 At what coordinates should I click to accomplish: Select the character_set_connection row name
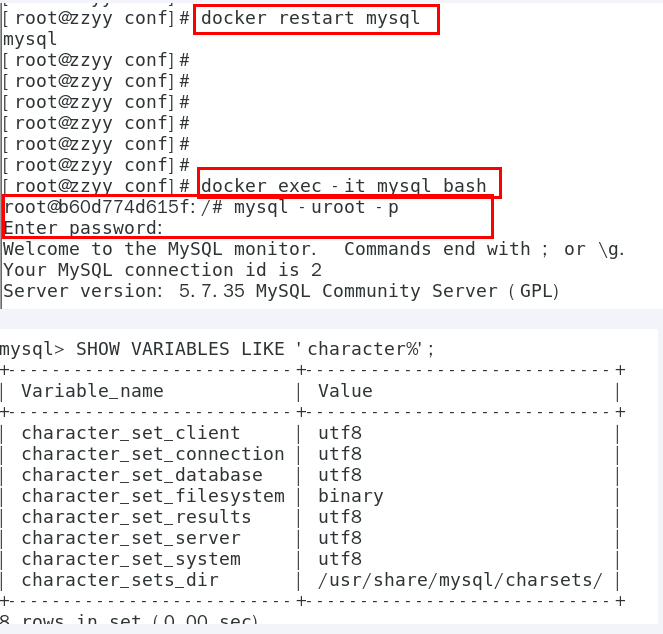point(153,454)
